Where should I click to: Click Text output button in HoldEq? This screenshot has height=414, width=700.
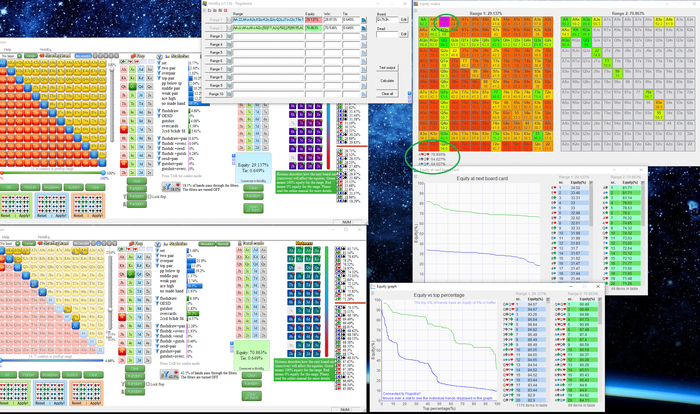[387, 68]
